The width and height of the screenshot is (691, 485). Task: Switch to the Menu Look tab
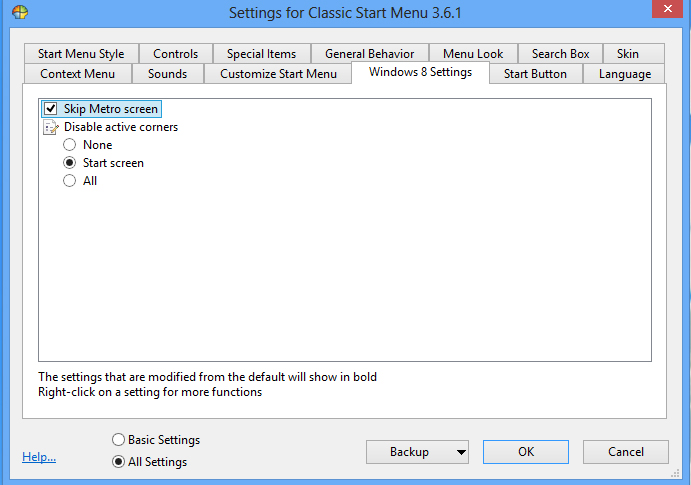tap(473, 54)
